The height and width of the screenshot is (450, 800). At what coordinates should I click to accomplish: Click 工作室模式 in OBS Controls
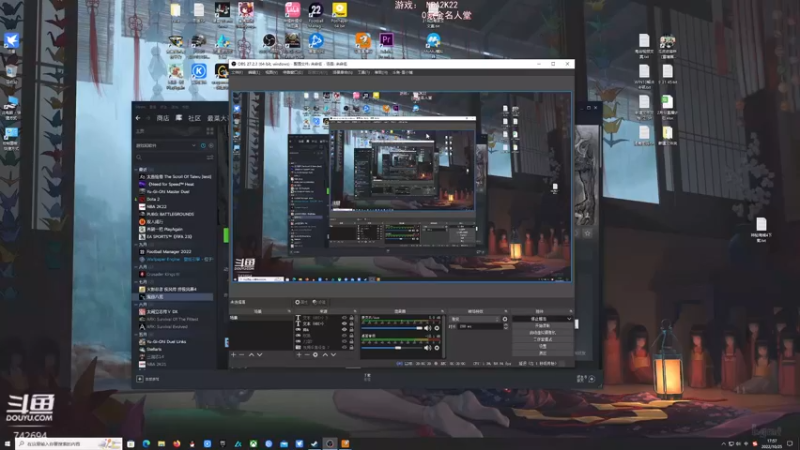pos(542,339)
